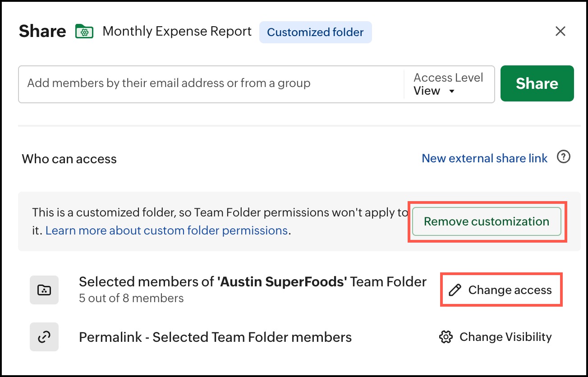Create a New external share link
This screenshot has width=588, height=377.
[x=484, y=158]
